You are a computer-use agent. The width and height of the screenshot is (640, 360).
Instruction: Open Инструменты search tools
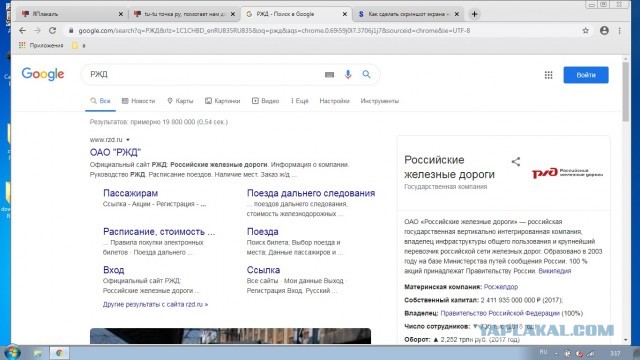pyautogui.click(x=380, y=101)
